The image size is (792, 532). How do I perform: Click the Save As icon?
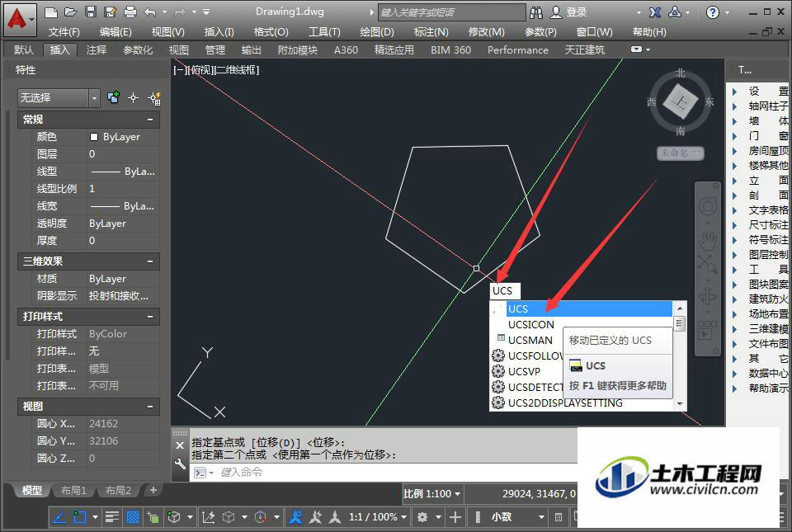point(110,12)
